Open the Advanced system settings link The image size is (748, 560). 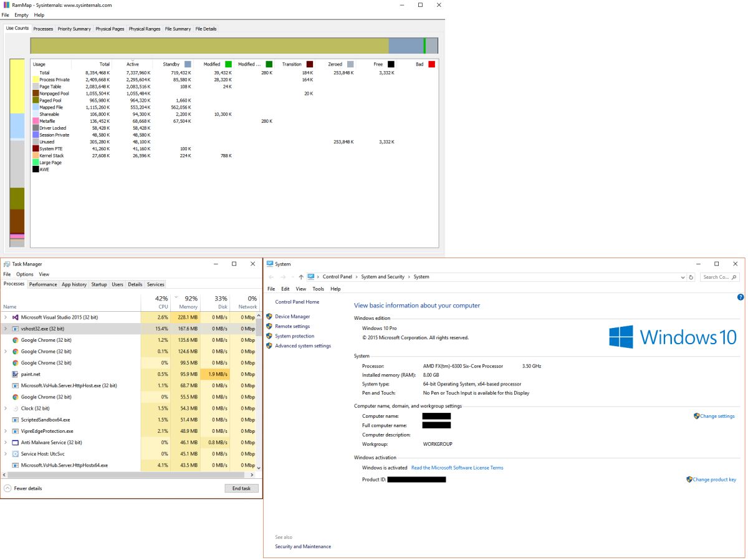coord(303,345)
